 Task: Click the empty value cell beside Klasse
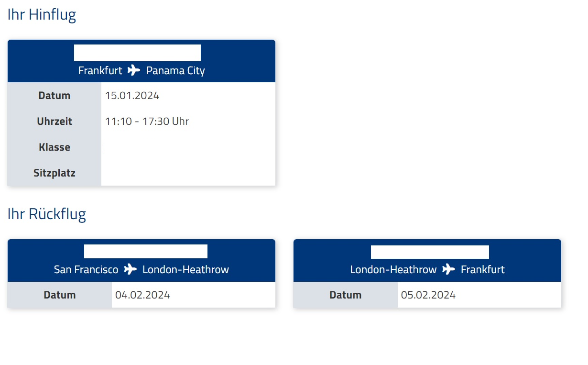pos(188,147)
